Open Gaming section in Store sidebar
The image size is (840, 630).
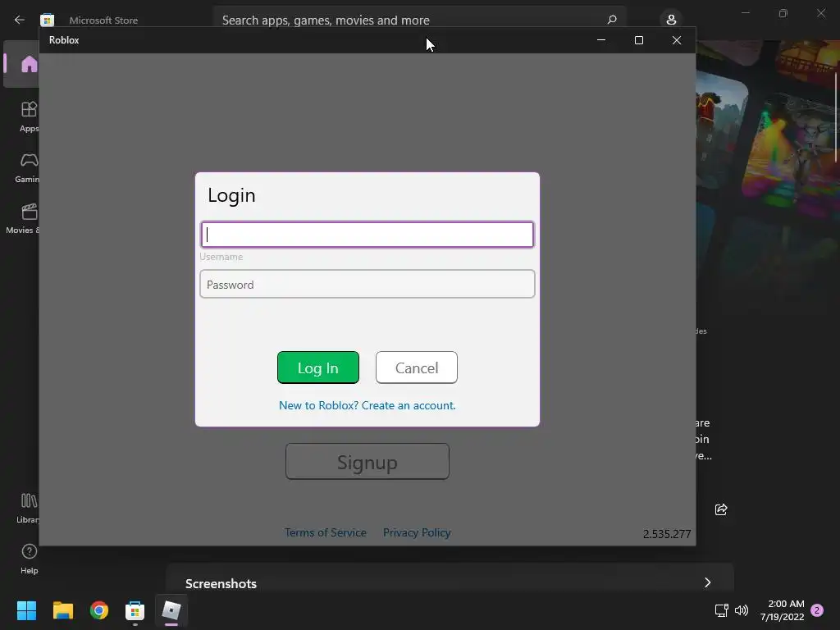pyautogui.click(x=27, y=167)
